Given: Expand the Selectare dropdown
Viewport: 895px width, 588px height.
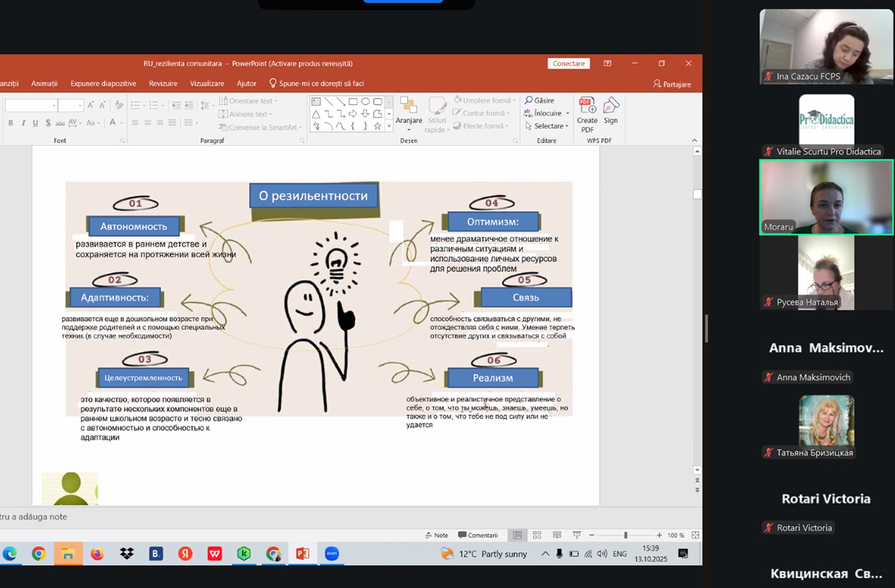Looking at the screenshot, I should pos(567,126).
